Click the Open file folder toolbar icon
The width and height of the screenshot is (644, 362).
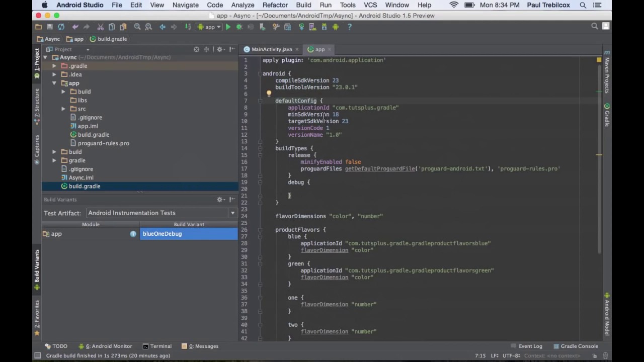pos(38,27)
